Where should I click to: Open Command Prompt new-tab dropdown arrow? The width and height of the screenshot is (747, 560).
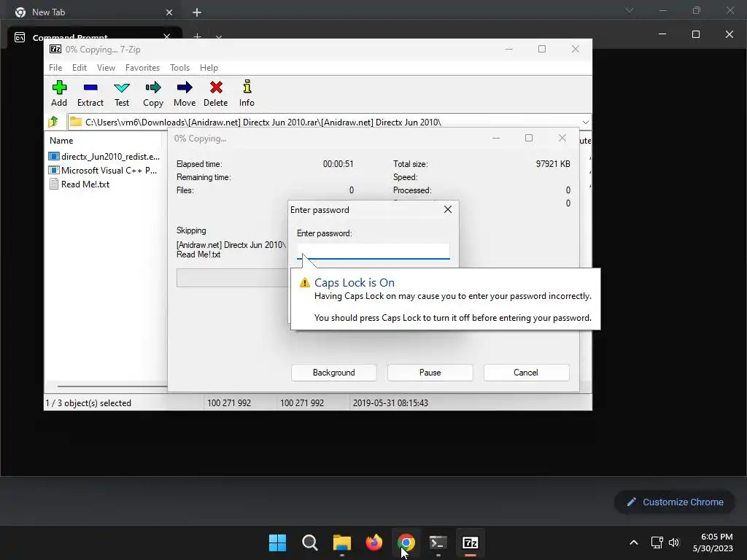(219, 37)
